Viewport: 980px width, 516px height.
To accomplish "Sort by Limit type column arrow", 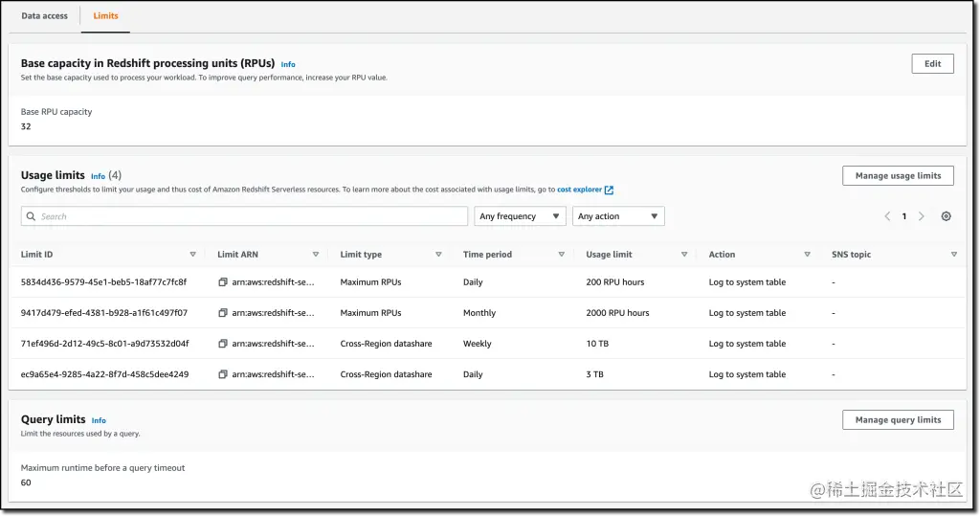I will [x=438, y=255].
